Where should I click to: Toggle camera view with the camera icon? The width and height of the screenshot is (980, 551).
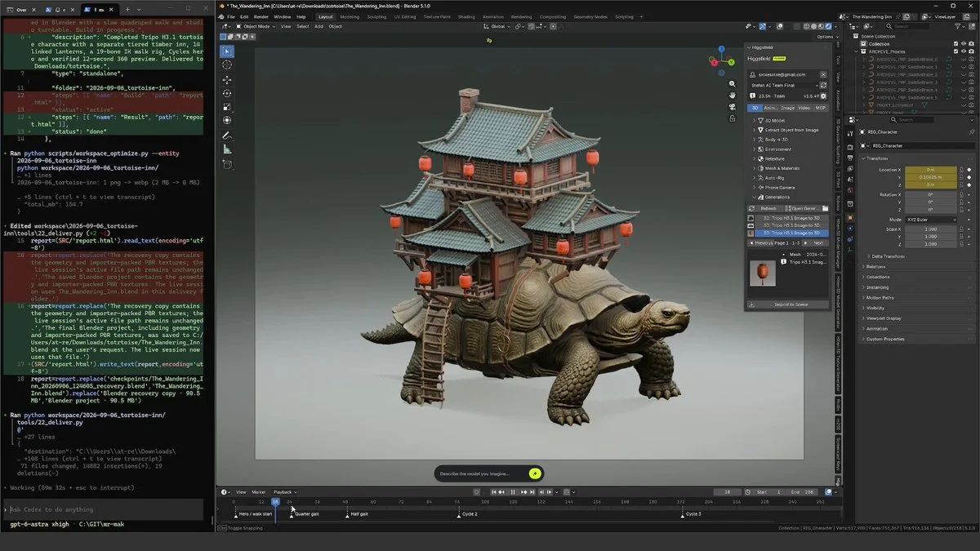[733, 106]
